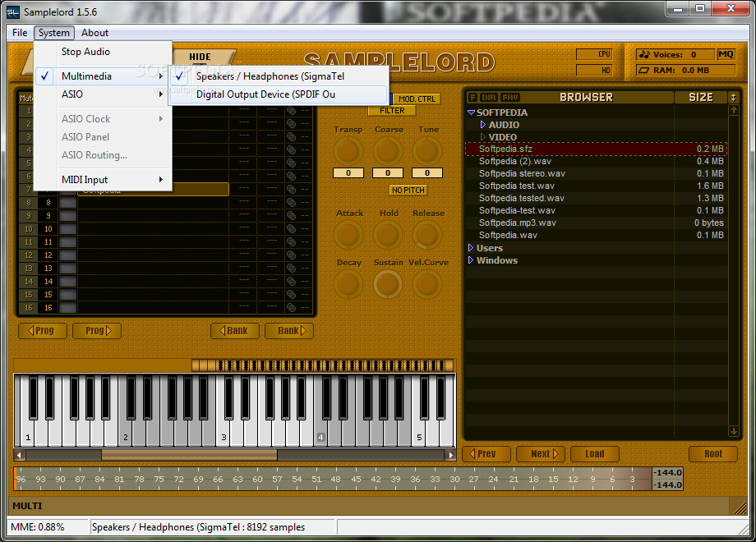Image resolution: width=756 pixels, height=542 pixels.
Task: Toggle the F browser filter button
Action: click(x=473, y=98)
